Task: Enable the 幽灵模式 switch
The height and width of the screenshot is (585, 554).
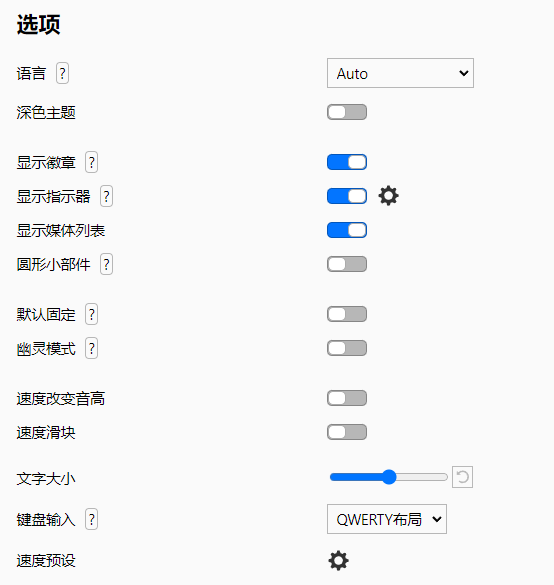Action: (x=347, y=348)
